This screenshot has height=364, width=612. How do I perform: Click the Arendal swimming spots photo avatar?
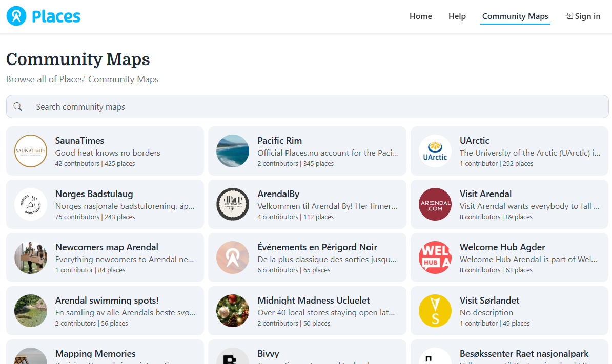point(31,311)
